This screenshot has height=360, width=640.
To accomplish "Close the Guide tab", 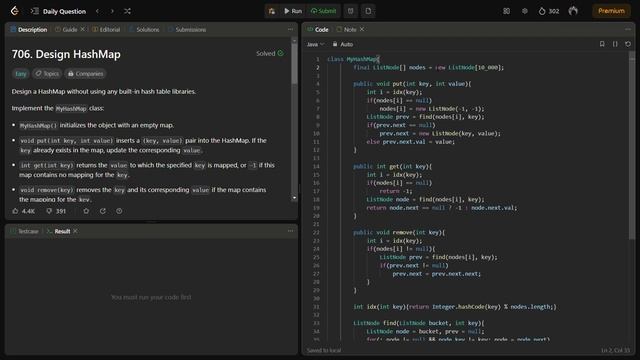I will 82,29.
